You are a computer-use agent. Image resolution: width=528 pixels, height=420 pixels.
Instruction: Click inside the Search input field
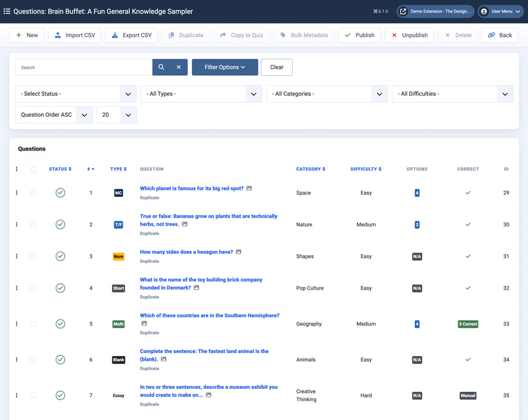(84, 67)
